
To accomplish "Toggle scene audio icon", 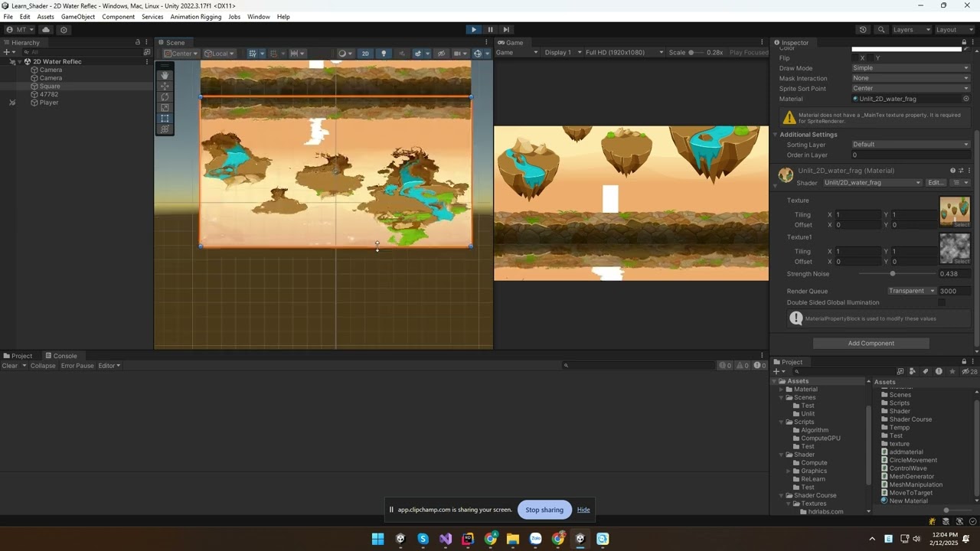I will (x=401, y=54).
